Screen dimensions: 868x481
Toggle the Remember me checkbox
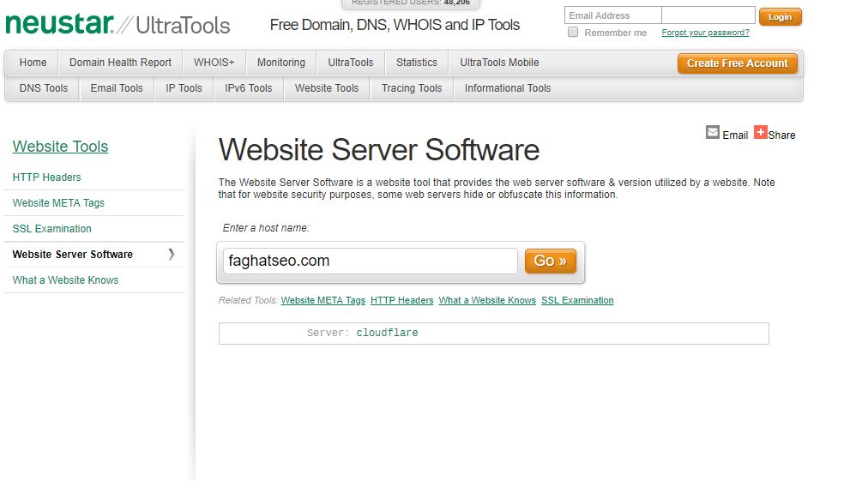point(573,32)
